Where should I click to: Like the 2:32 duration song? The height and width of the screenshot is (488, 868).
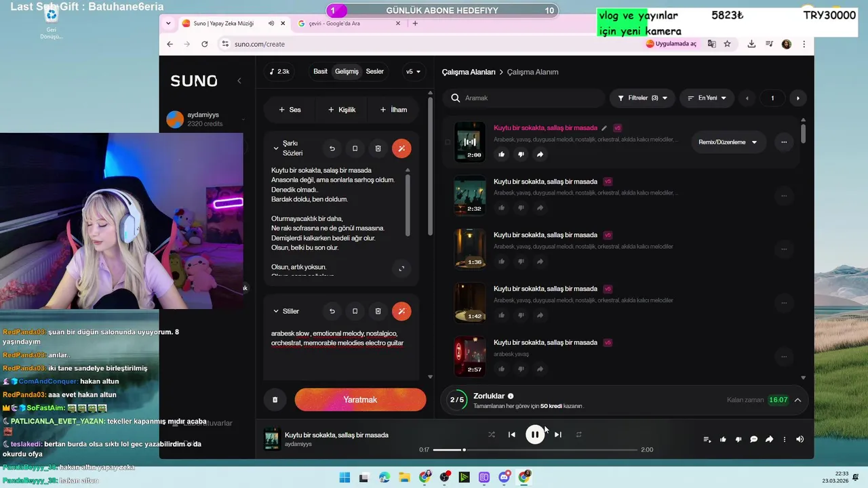(502, 208)
